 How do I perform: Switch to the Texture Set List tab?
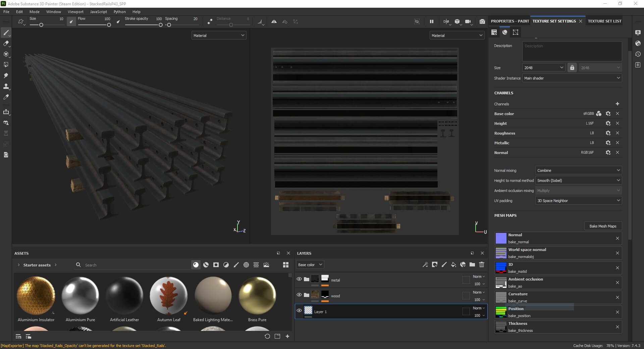coord(604,21)
